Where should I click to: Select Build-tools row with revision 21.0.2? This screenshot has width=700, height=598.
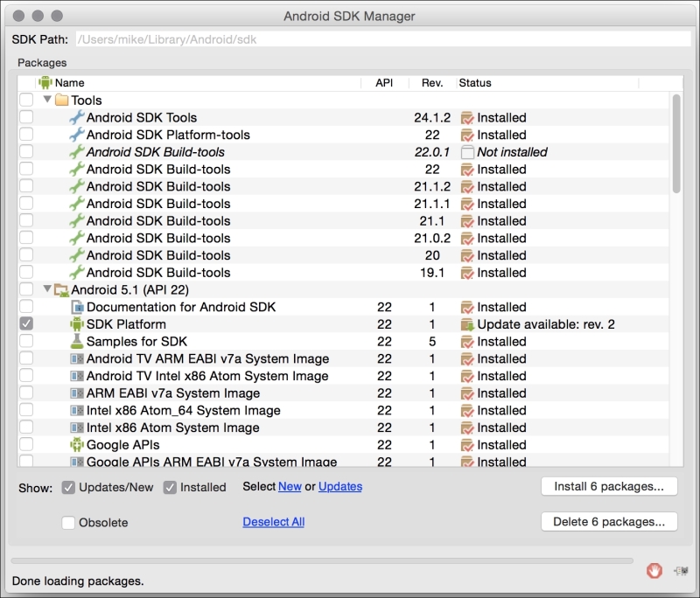coord(343,238)
